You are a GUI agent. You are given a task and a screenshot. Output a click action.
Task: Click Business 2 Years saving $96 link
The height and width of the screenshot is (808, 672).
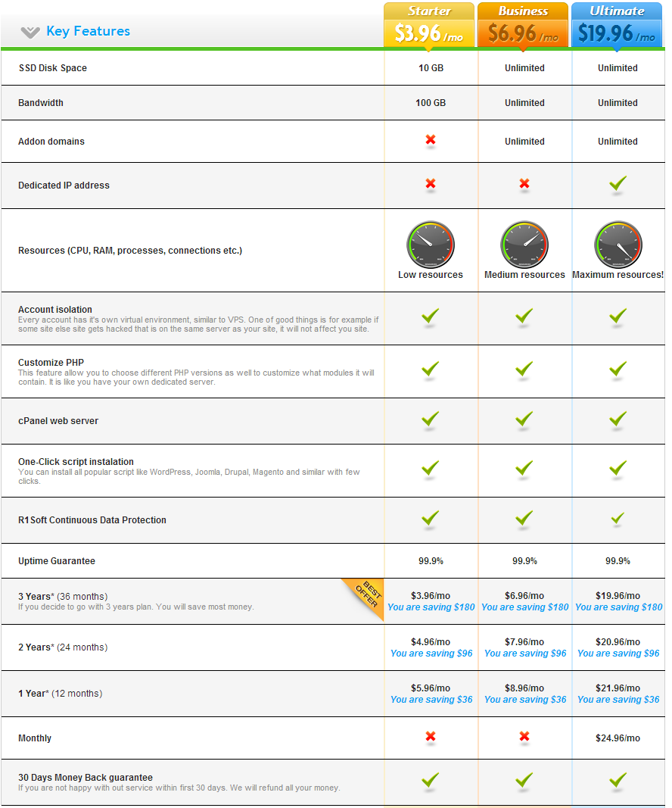pyautogui.click(x=525, y=654)
